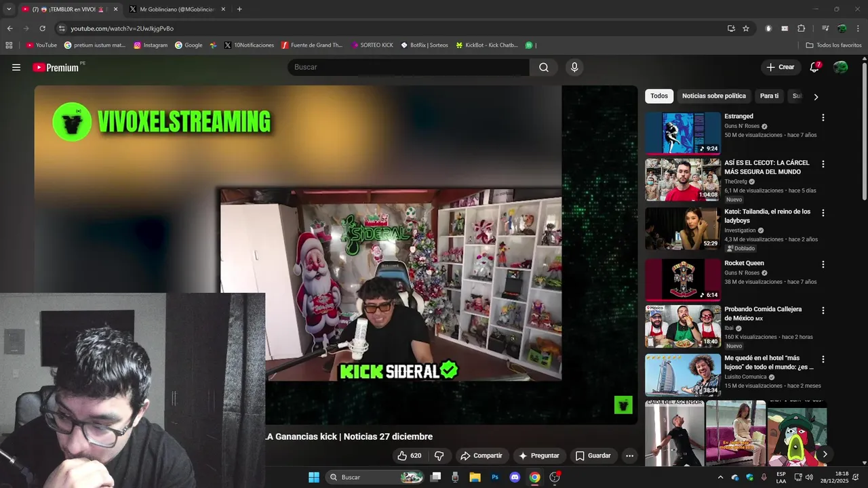Click the YouTube search magnifier button
Image resolution: width=868 pixels, height=488 pixels.
tap(544, 67)
